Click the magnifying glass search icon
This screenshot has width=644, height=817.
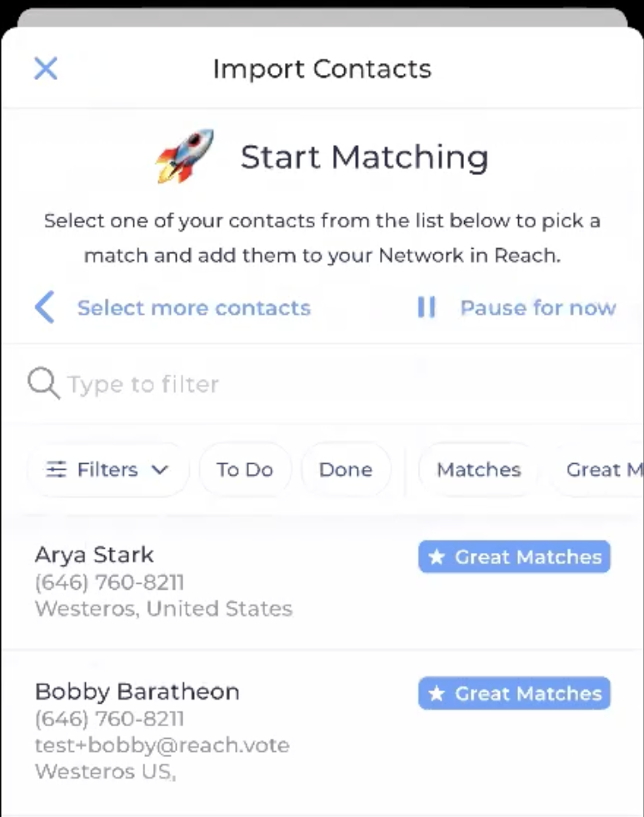coord(44,383)
